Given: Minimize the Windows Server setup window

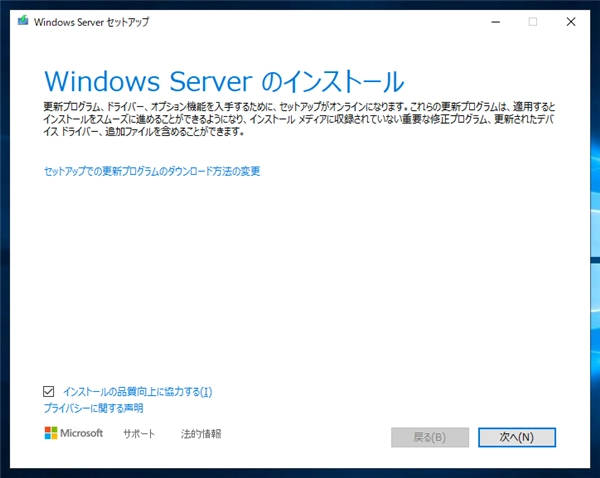Looking at the screenshot, I should pos(496,22).
